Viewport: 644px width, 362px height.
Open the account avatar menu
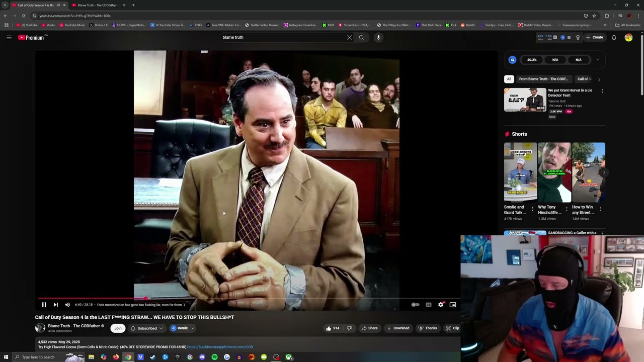(628, 37)
